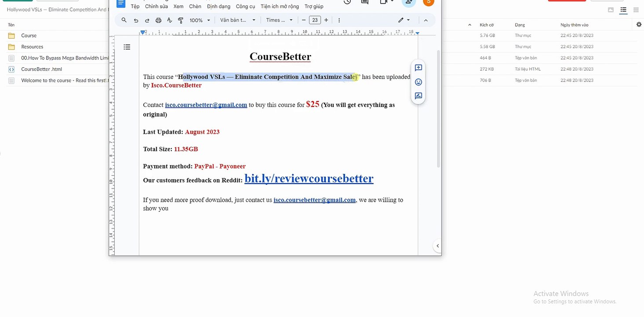Suggest edits from the side panel

pos(418,96)
